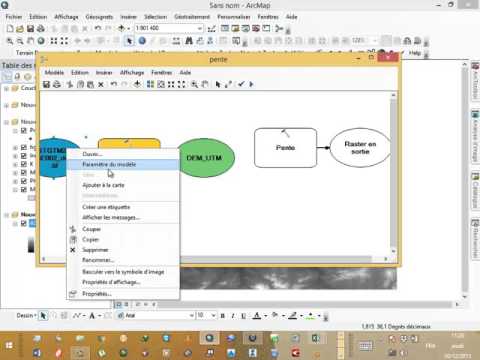Click the Undo icon in the pente model toolbar
This screenshot has height=360, width=480.
pos(114,84)
